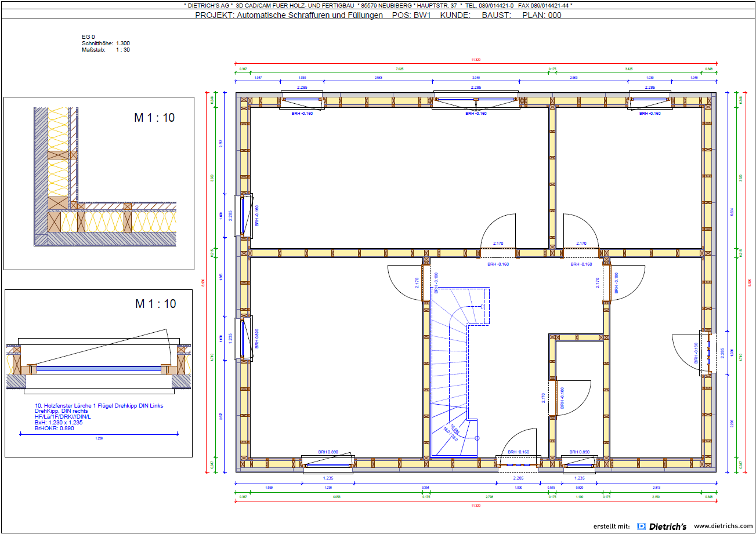Select the middle window on the top wall
The image size is (756, 534).
pos(476,100)
